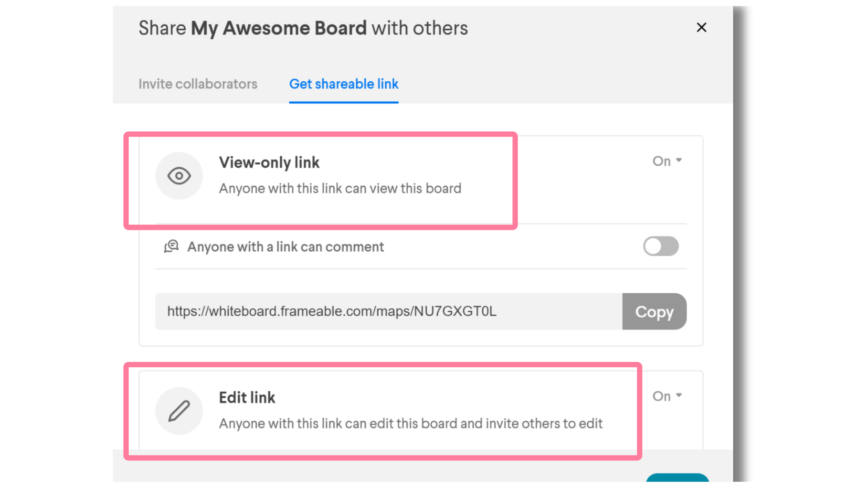Open the Edit link On dropdown
The height and width of the screenshot is (488, 868).
click(667, 396)
